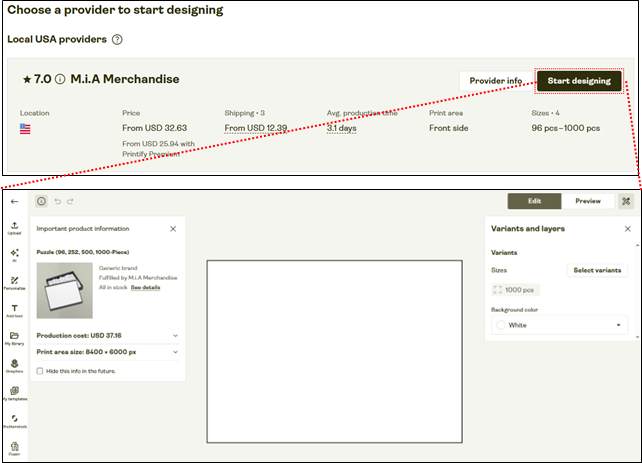Open My templates in the sidebar
642x463 pixels.
[15, 393]
